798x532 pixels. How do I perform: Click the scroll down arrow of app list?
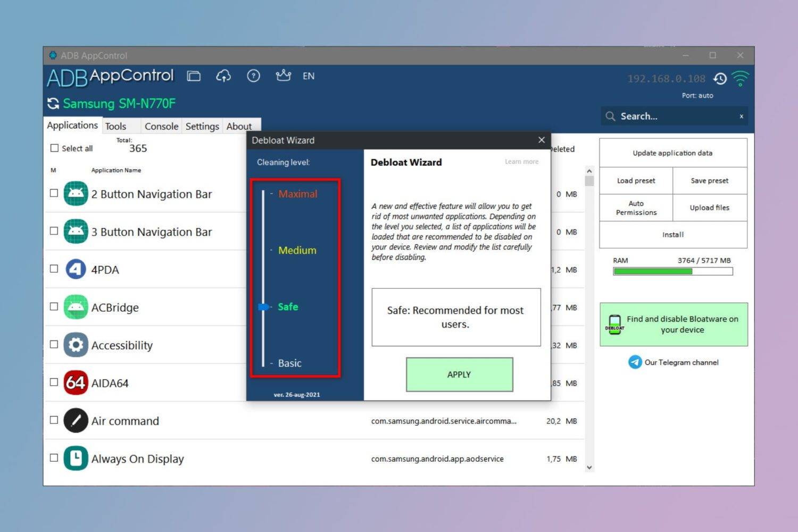point(589,468)
